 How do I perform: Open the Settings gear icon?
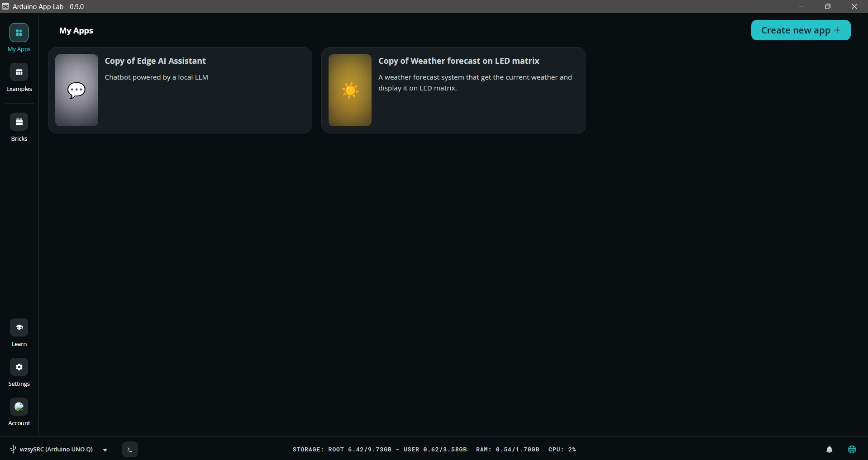19,367
